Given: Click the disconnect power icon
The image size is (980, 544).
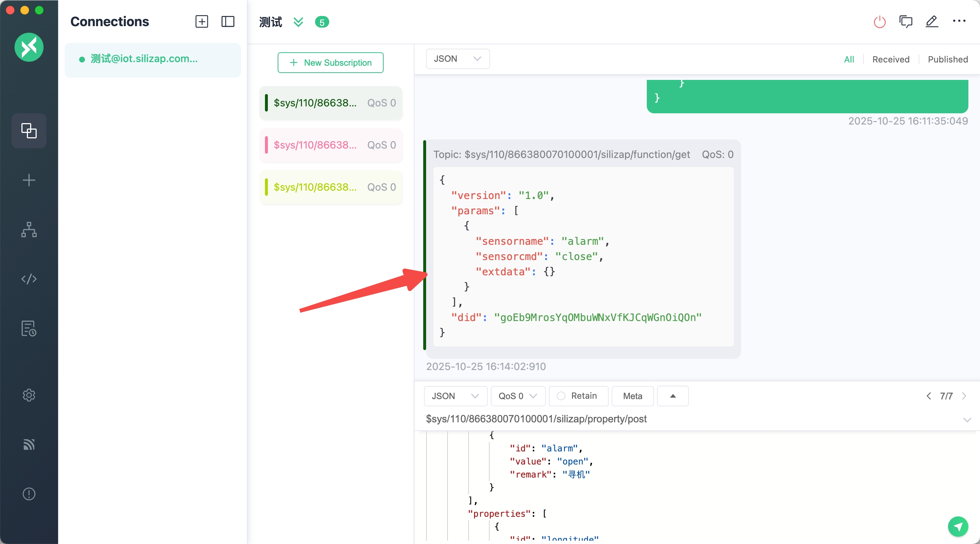Looking at the screenshot, I should tap(879, 22).
